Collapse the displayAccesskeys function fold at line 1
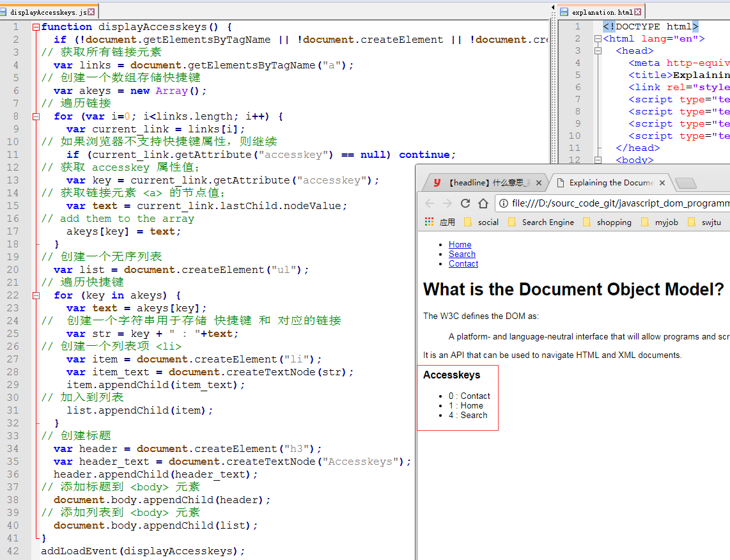730x560 pixels. pyautogui.click(x=36, y=27)
